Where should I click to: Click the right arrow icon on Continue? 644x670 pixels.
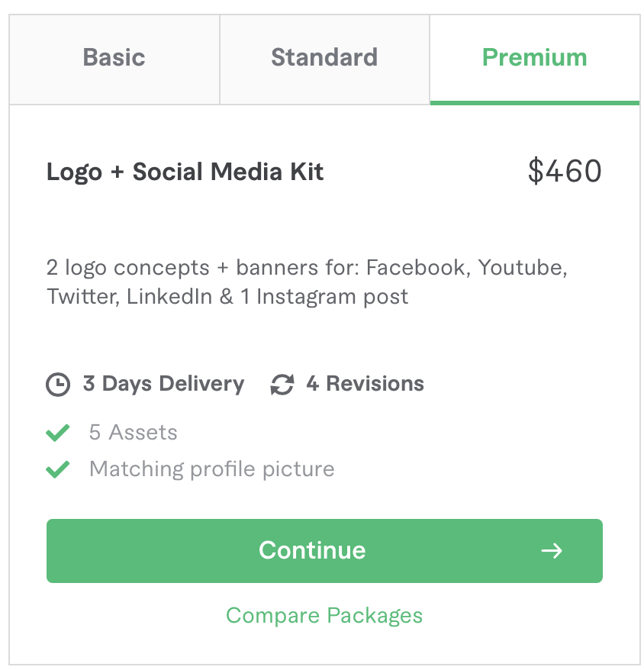(x=551, y=551)
